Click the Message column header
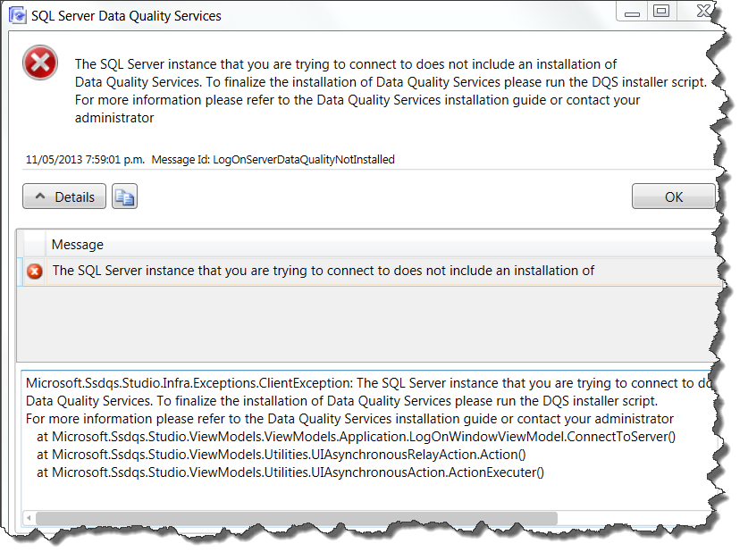The image size is (748, 560). point(78,244)
